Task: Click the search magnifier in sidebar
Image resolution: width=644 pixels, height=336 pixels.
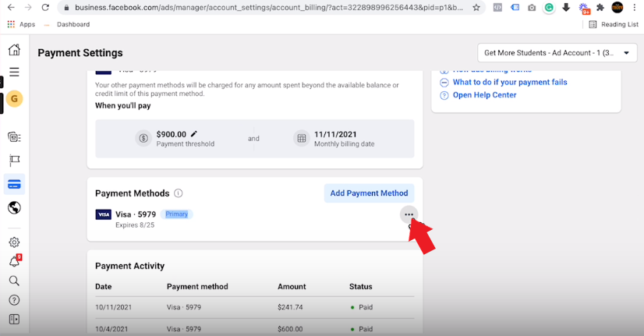Action: point(14,281)
